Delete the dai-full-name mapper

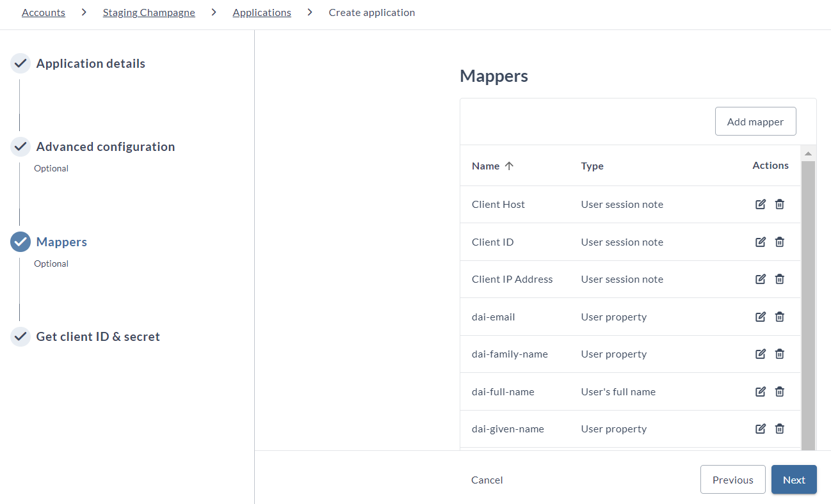click(x=780, y=391)
